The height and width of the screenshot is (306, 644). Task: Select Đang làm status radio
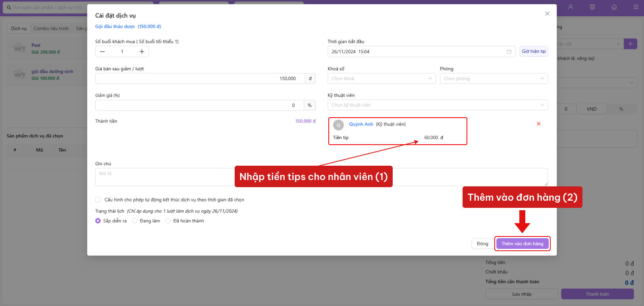point(135,221)
